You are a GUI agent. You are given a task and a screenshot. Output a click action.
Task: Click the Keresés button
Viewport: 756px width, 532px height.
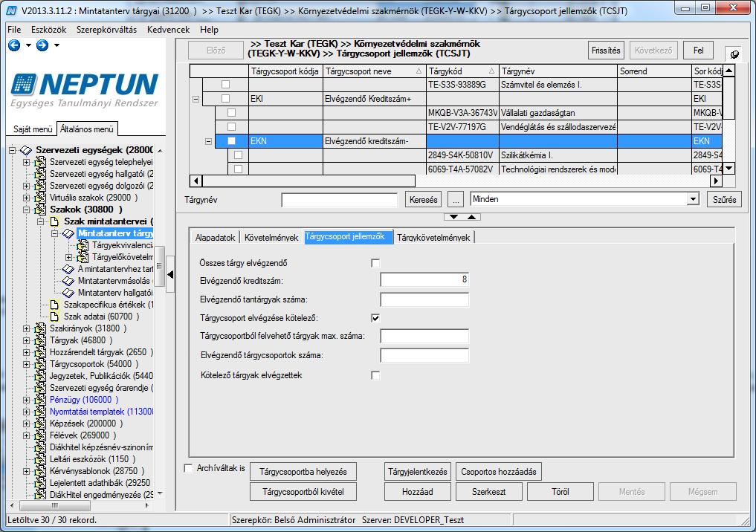click(x=423, y=199)
